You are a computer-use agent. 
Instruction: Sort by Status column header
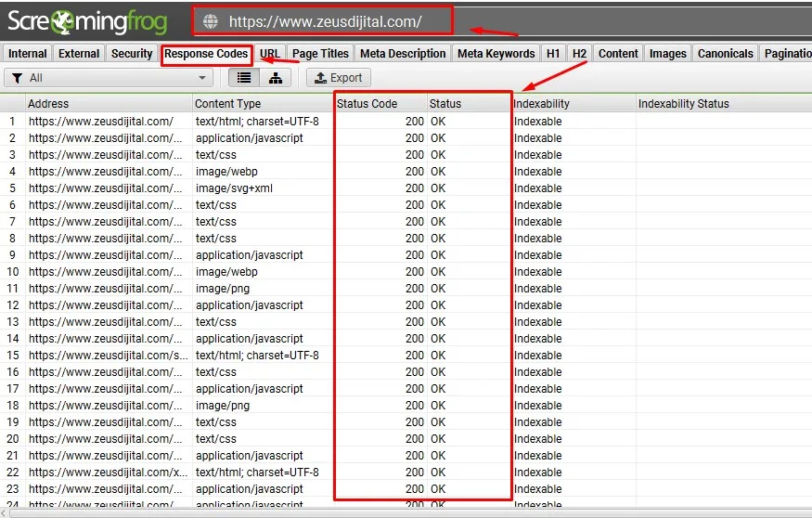point(470,104)
